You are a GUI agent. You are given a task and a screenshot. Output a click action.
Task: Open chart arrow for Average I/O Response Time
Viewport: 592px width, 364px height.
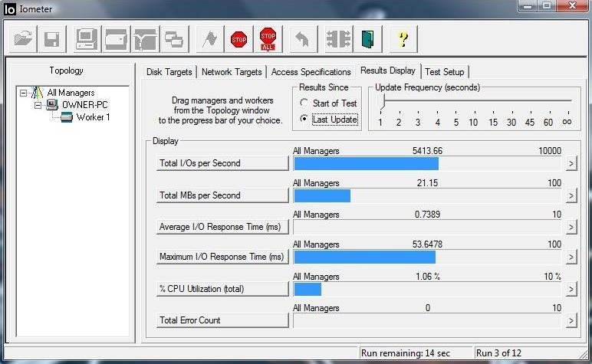coord(571,227)
